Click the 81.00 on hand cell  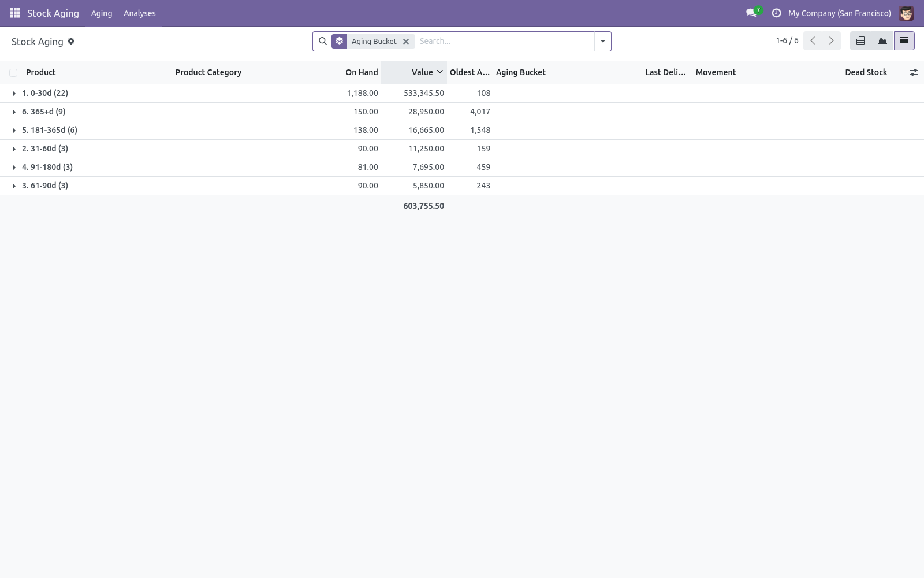tap(368, 167)
